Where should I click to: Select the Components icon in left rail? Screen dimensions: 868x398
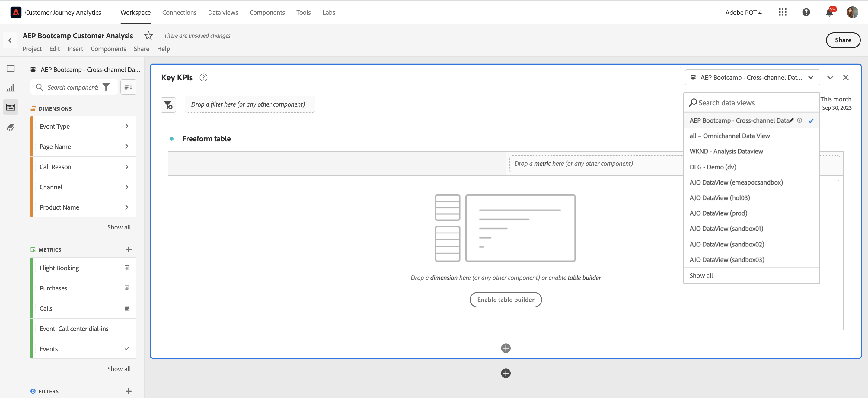pyautogui.click(x=11, y=107)
